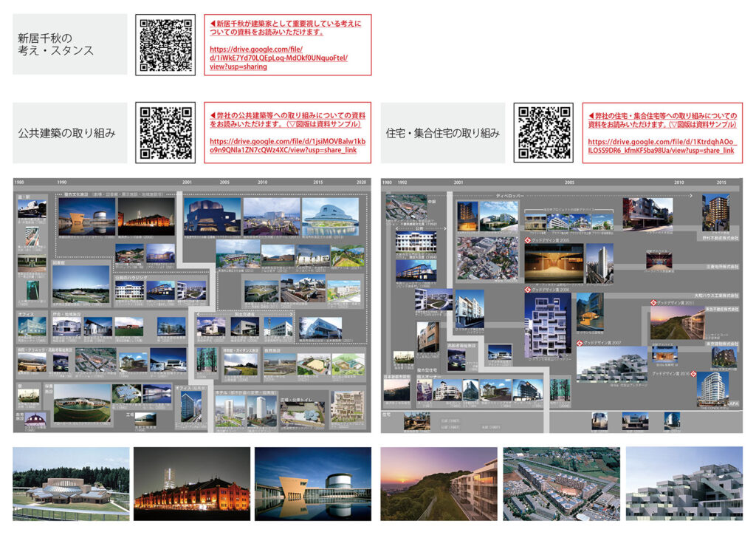The height and width of the screenshot is (535, 756).
Task: Click the 大和ハウス工業株式会社 label
Action: 716,296
